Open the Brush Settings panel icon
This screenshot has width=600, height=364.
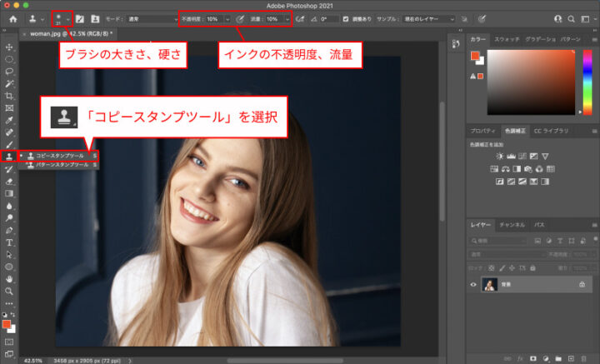pos(80,19)
